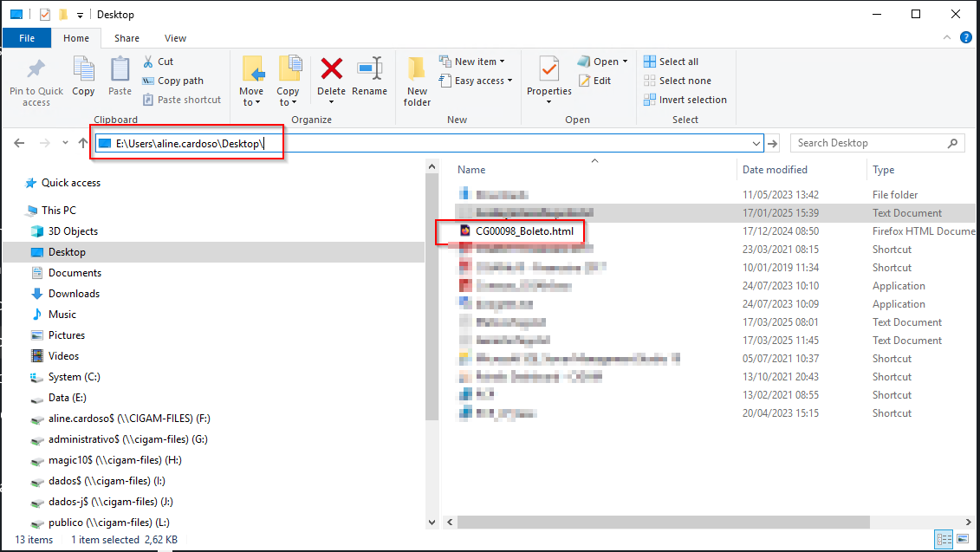Open the Copy to menu
The image size is (980, 552).
[x=289, y=81]
